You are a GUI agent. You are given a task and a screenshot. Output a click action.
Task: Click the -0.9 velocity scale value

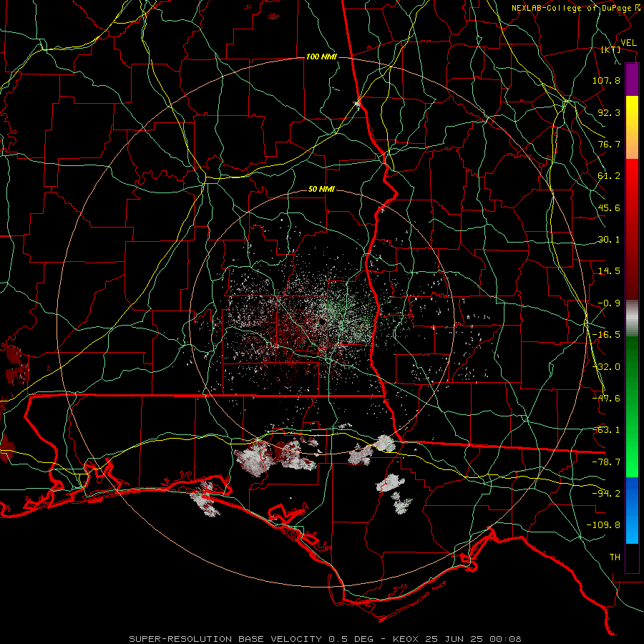tap(609, 303)
